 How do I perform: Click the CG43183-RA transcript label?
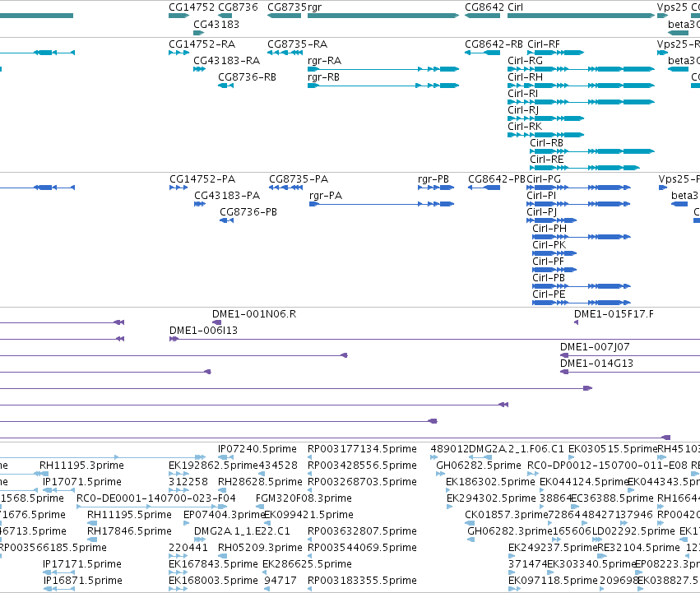point(226,61)
